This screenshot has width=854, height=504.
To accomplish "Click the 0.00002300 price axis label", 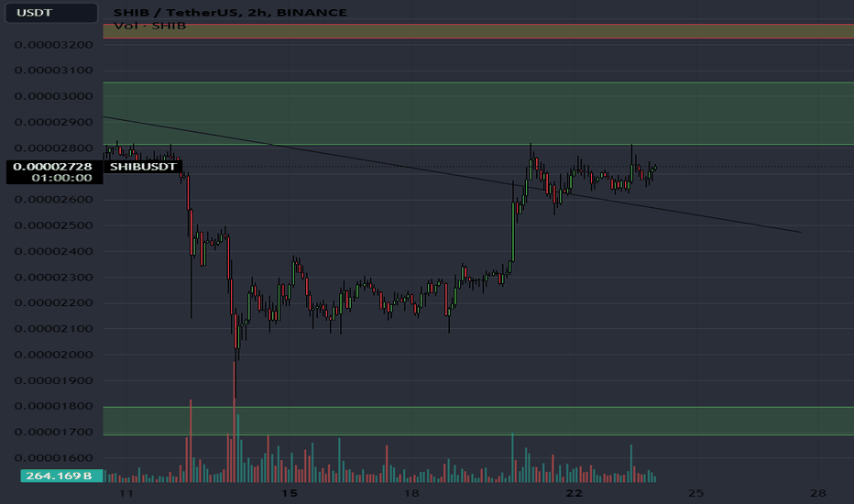I will pos(53,278).
